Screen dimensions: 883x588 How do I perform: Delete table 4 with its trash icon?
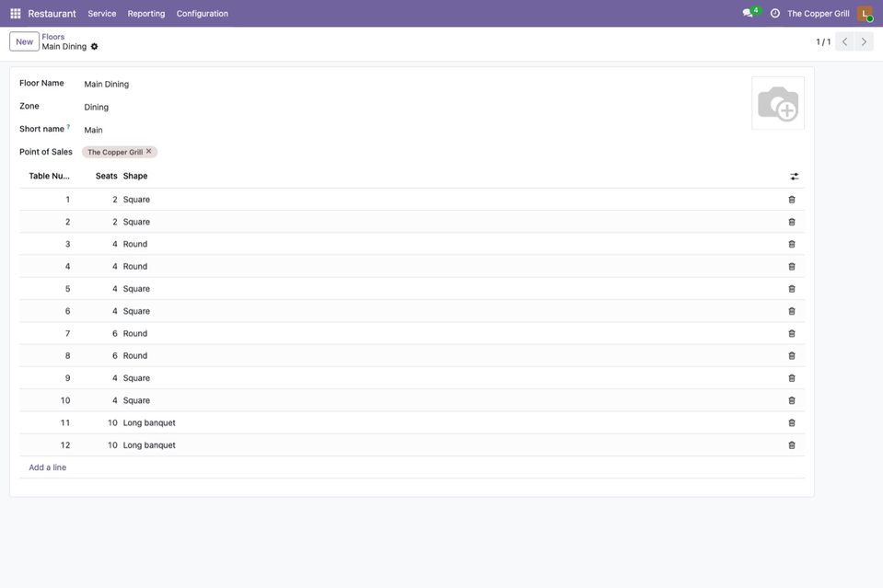point(792,267)
